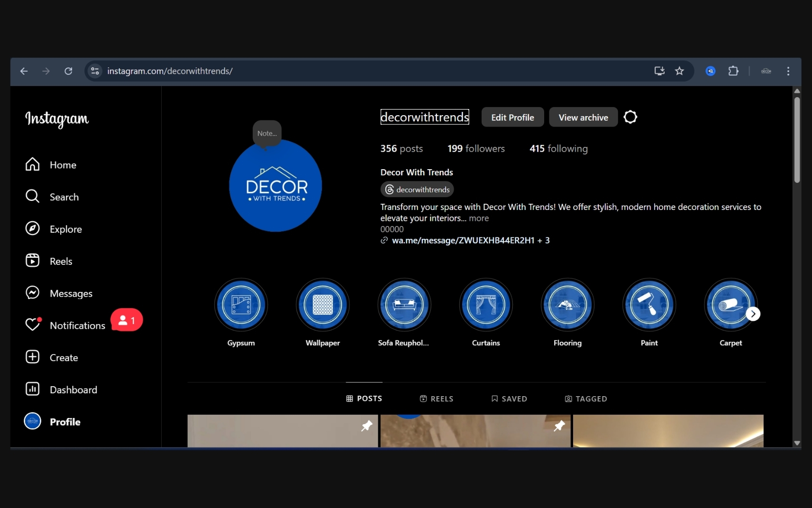Open Search from the sidebar
Image resolution: width=812 pixels, height=508 pixels.
click(52, 197)
